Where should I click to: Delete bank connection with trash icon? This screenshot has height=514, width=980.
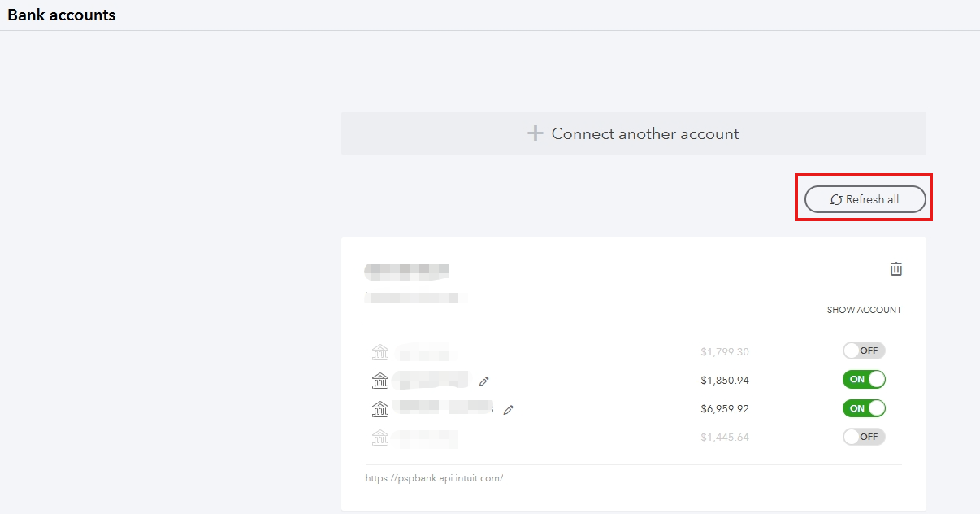coord(896,268)
